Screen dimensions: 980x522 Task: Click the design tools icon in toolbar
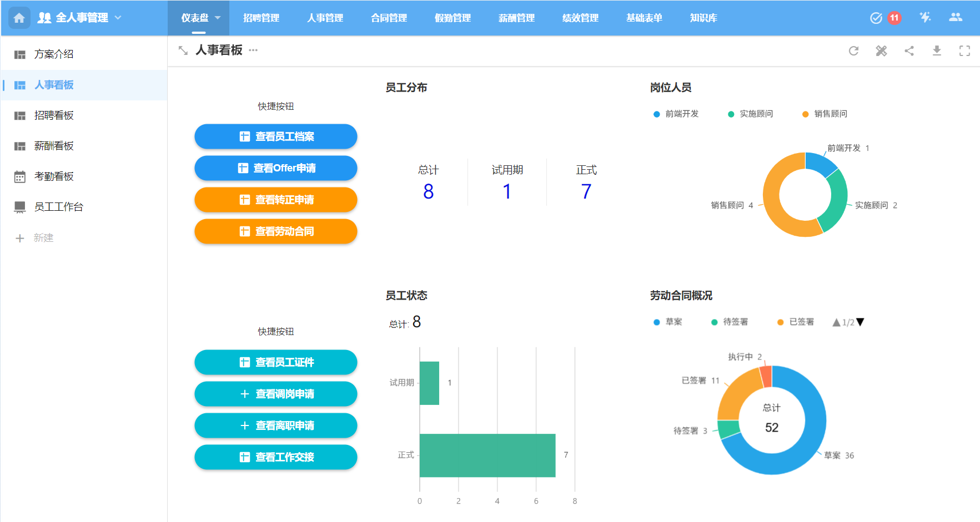pyautogui.click(x=881, y=51)
